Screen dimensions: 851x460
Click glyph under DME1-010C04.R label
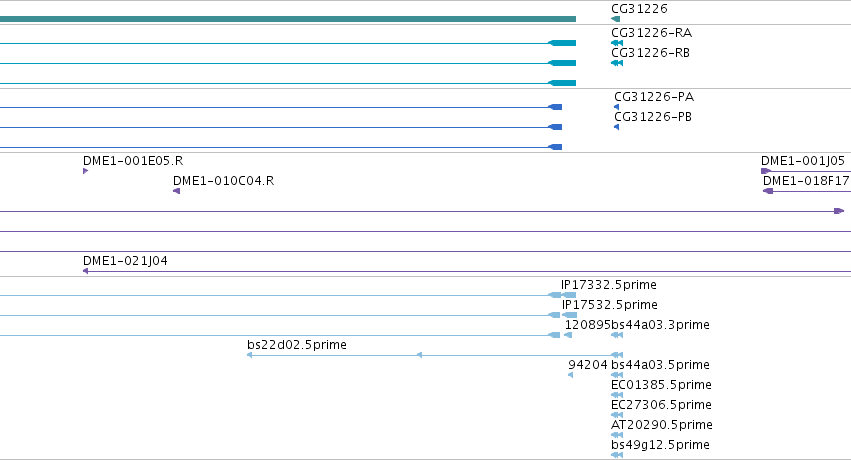pos(176,191)
